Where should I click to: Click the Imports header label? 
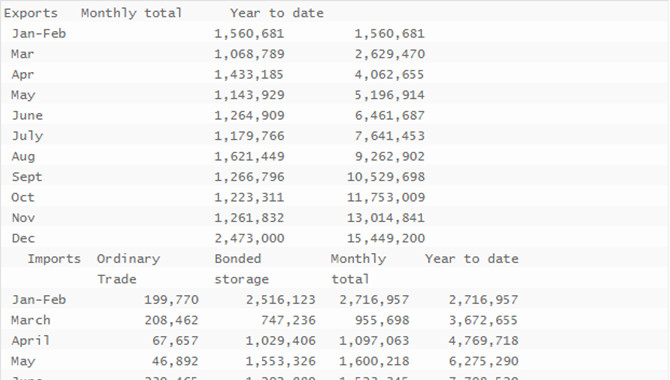click(x=54, y=259)
